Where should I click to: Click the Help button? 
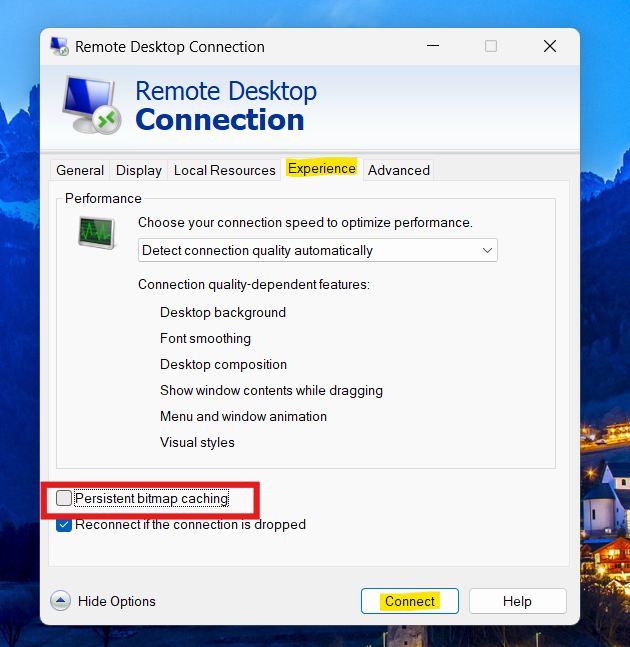(517, 601)
